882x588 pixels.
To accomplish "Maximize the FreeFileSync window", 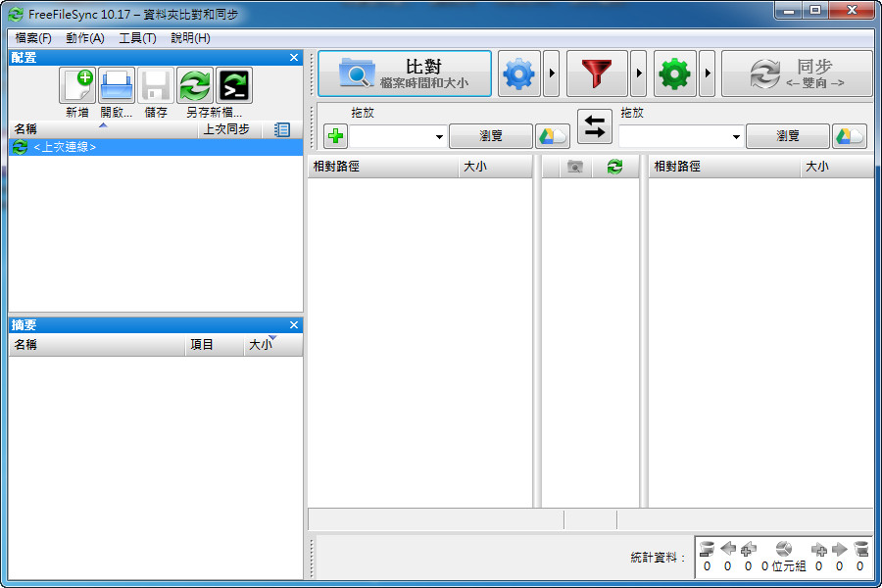I will click(x=815, y=10).
